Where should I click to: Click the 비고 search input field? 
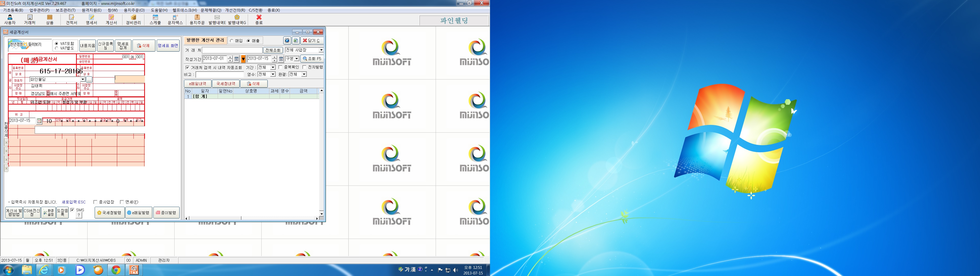click(219, 75)
